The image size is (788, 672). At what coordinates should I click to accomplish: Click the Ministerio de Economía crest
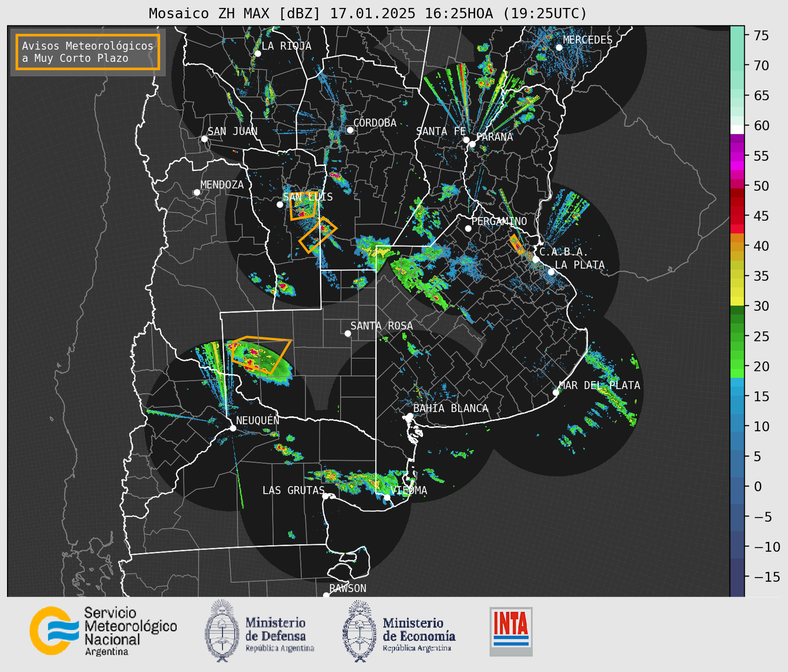(359, 630)
